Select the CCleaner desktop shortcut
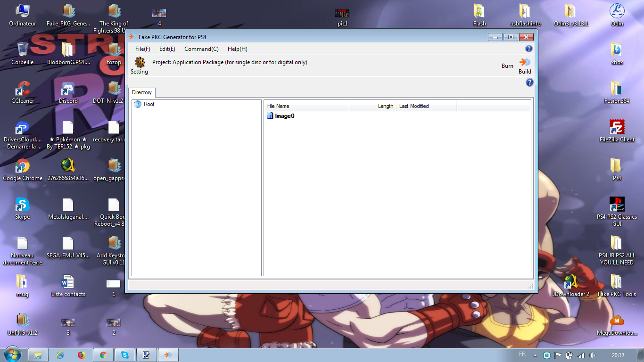 tap(22, 92)
